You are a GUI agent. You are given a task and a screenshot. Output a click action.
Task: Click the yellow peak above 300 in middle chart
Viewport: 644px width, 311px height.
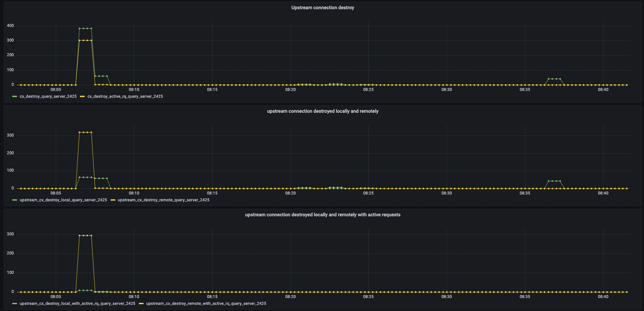(85, 132)
